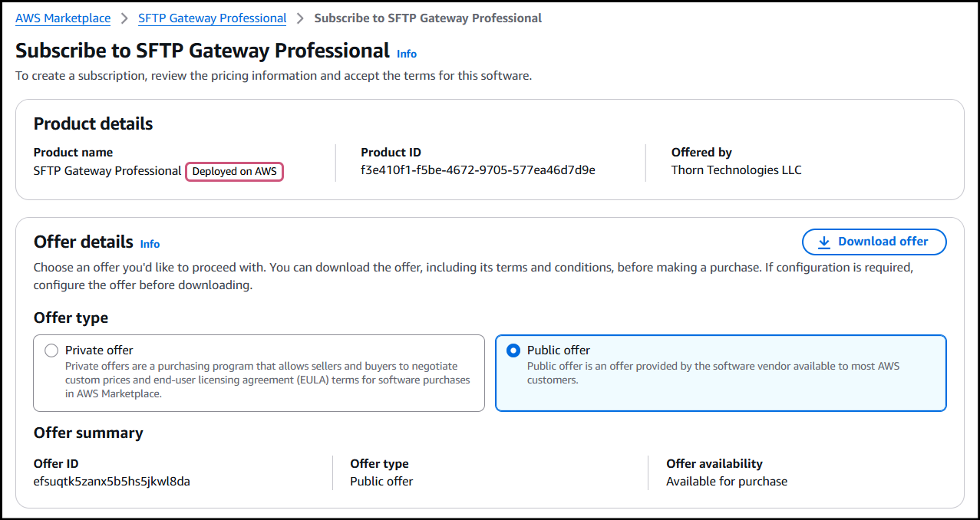Click Info link next to page title

coord(407,54)
